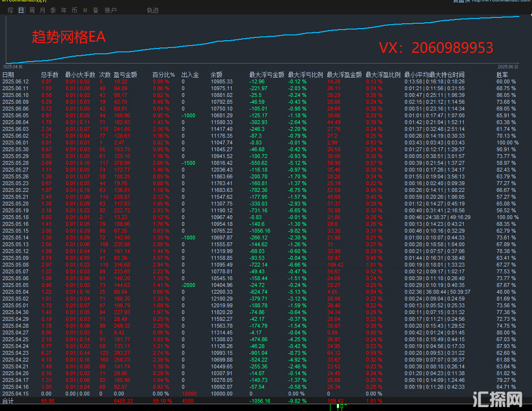Click withdrawal value -1500 on 2025.05.28
This screenshot has width=532, height=411.
188,163
